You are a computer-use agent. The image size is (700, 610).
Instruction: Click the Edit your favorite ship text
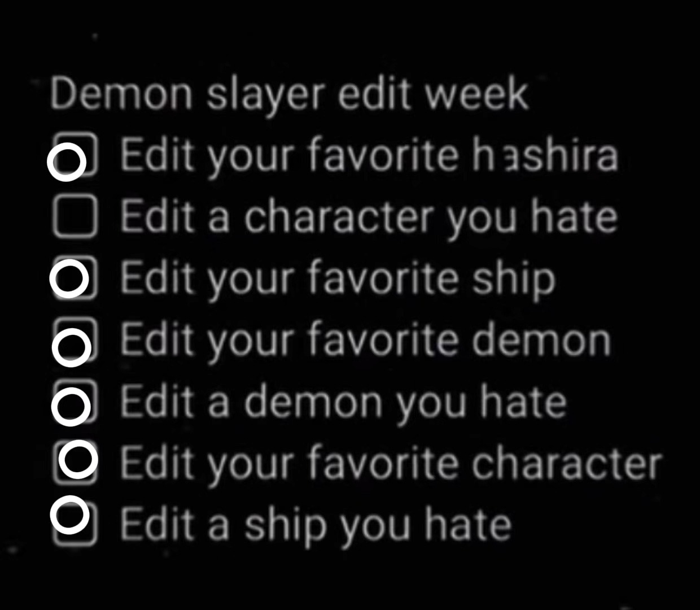(x=338, y=279)
